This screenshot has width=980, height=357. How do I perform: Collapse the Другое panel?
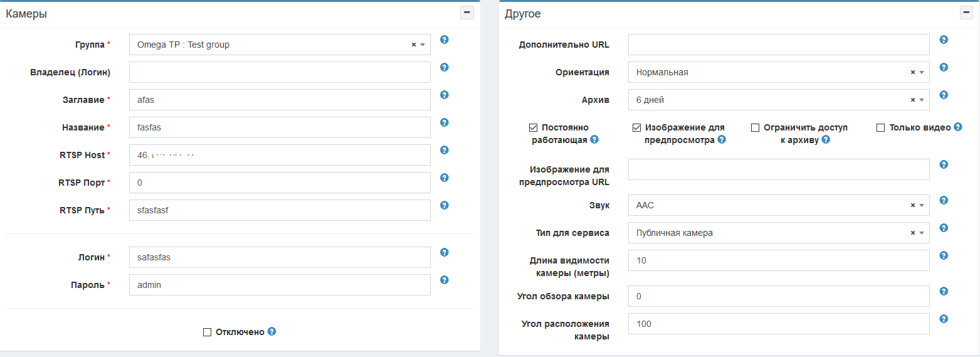[966, 13]
